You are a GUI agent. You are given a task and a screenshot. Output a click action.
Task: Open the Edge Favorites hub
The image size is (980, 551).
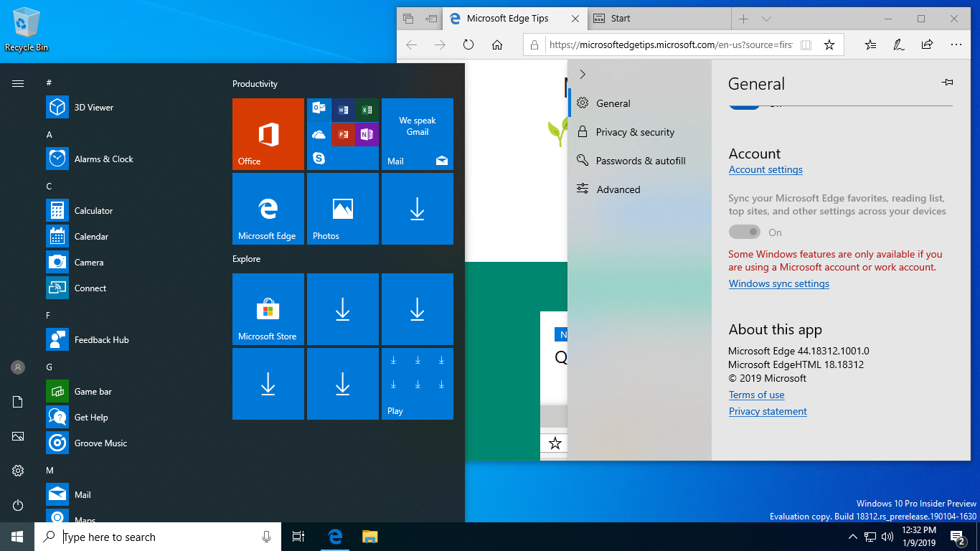[870, 44]
